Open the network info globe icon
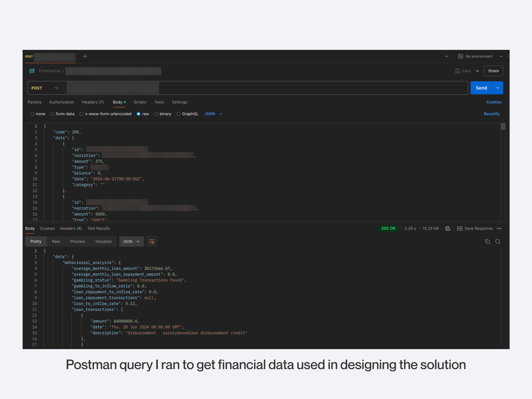Viewport: 532px width, 399px height. point(448,228)
